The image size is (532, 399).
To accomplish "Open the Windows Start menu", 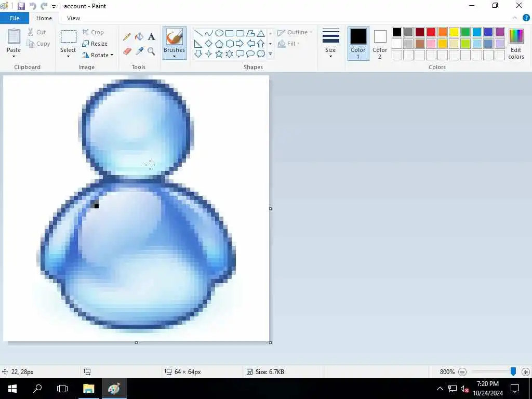I will pos(12,389).
